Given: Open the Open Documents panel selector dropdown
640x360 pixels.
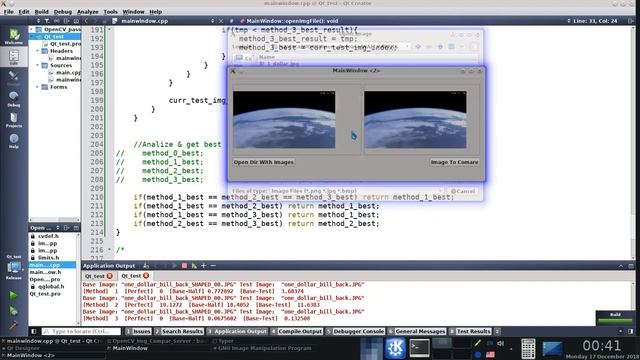Looking at the screenshot, I should 58,228.
